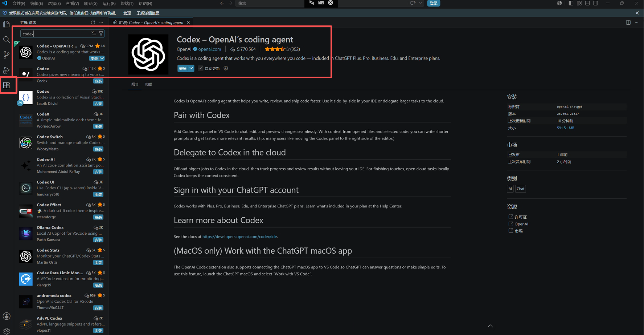Open the developers.openai.com/codex/ide link
The image size is (644, 335).
[239, 237]
